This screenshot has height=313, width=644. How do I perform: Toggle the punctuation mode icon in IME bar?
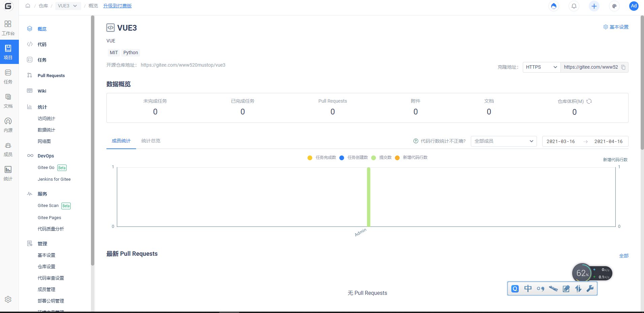tap(541, 289)
